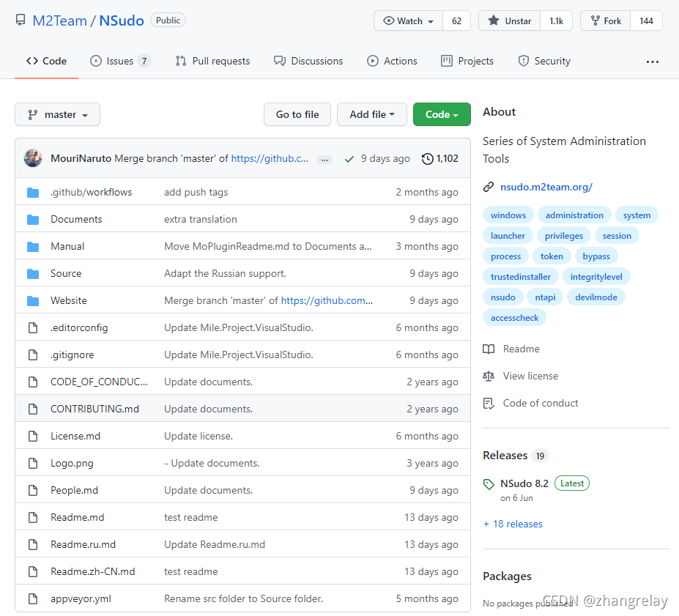Select the accesscheck topic tag
The width and height of the screenshot is (679, 616).
pyautogui.click(x=514, y=318)
